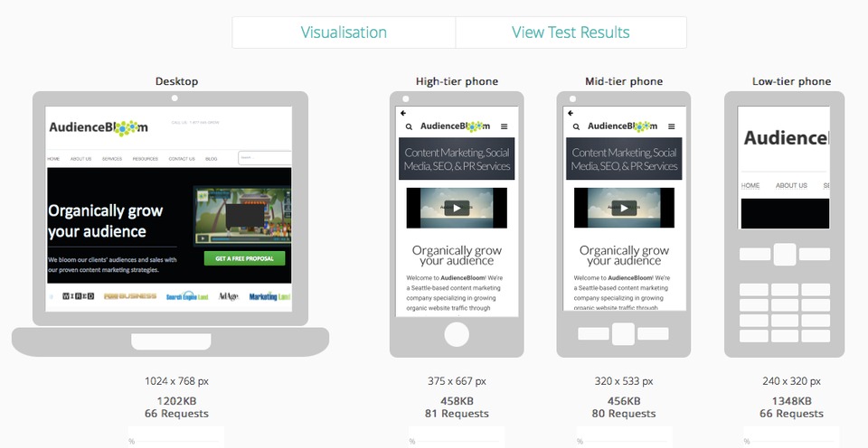The image size is (868, 448).
Task: Switch to the Visualisation tab
Action: point(344,33)
